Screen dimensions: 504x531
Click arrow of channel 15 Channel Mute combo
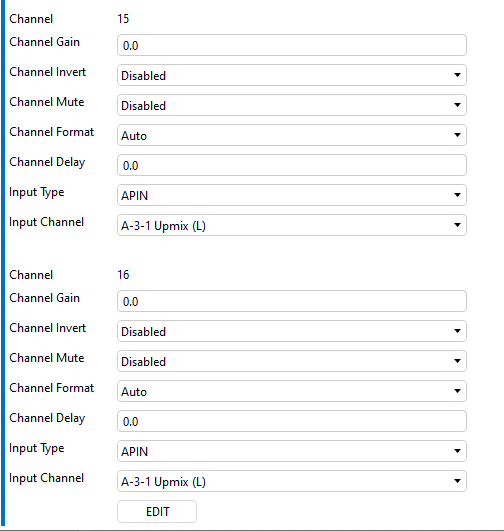pyautogui.click(x=457, y=105)
